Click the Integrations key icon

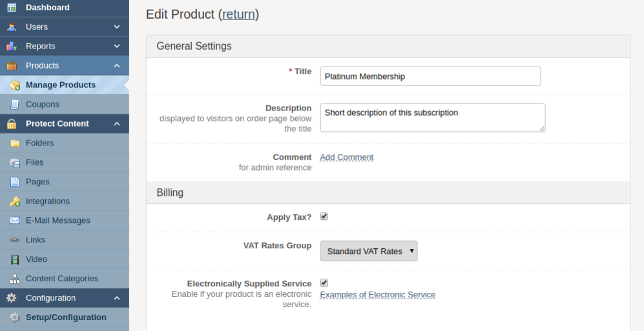coord(14,201)
